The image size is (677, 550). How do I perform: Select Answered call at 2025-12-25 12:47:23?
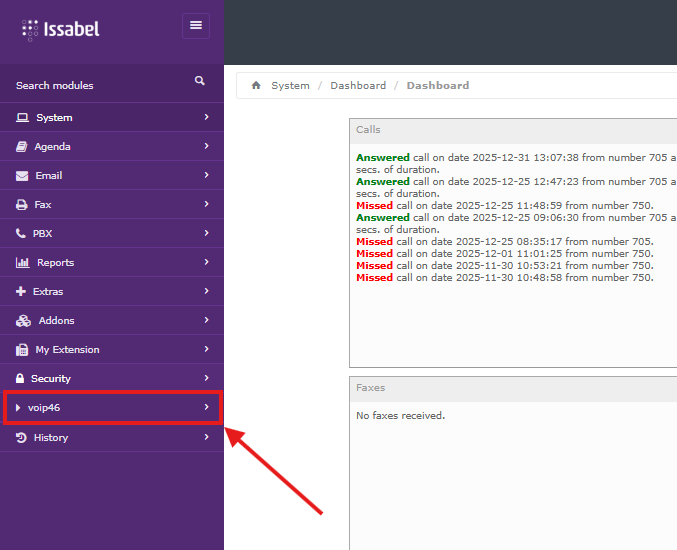point(516,187)
